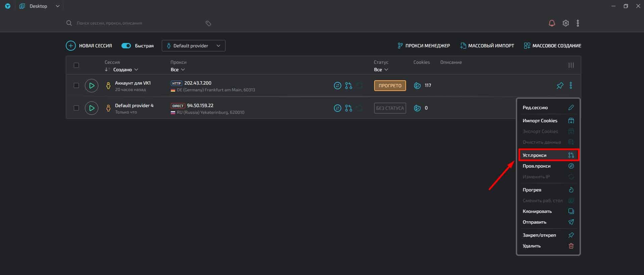Open ПРОКСИ МЕНЕДЖЕР
This screenshot has height=275, width=644.
point(424,46)
